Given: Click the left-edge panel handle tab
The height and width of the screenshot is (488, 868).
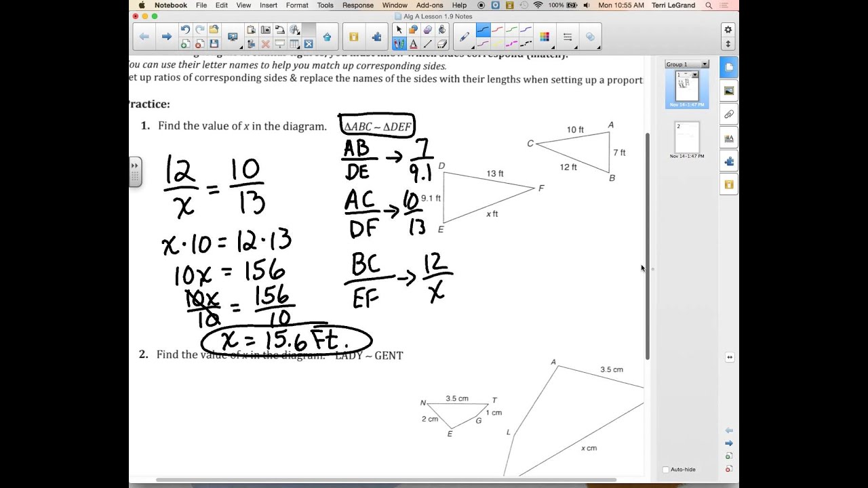Looking at the screenshot, I should point(135,172).
